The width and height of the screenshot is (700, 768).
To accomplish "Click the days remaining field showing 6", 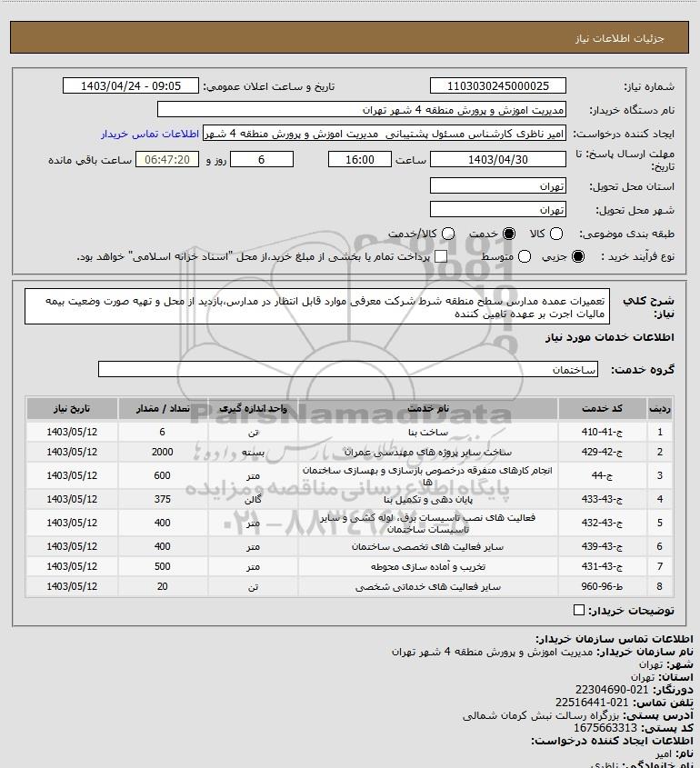I will [262, 160].
